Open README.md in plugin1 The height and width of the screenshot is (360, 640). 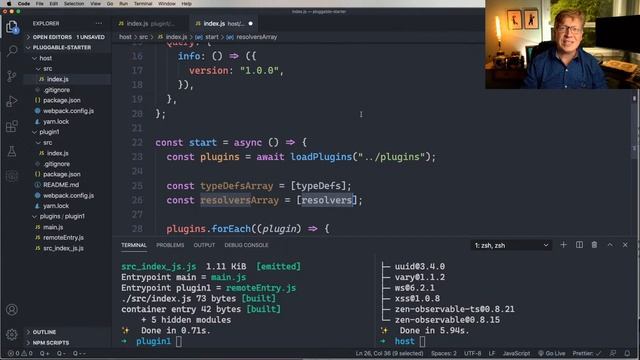click(61, 185)
